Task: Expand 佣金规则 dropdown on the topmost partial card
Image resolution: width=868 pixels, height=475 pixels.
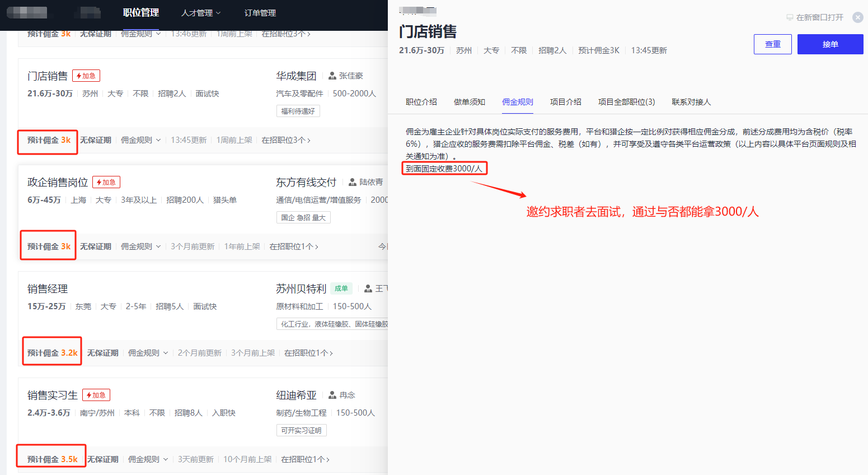Action: pos(141,34)
